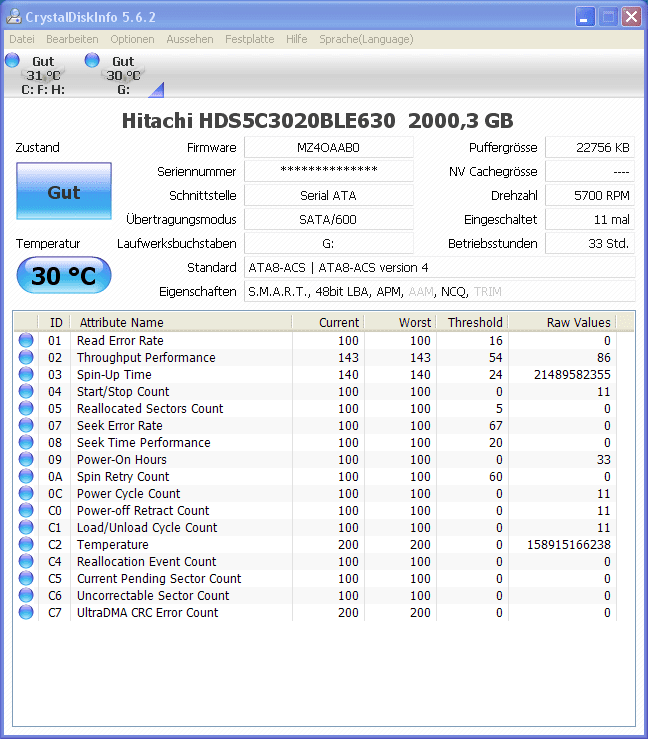Open the Datei menu
This screenshot has width=648, height=739.
click(22, 39)
